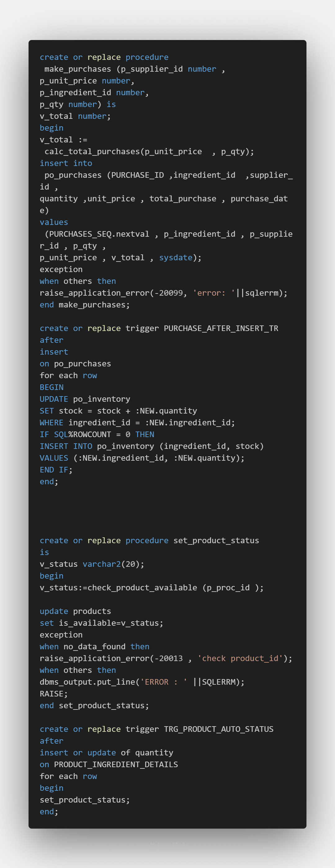This screenshot has width=335, height=868.
Task: Click the 'error: ' string literal
Action: click(x=214, y=293)
